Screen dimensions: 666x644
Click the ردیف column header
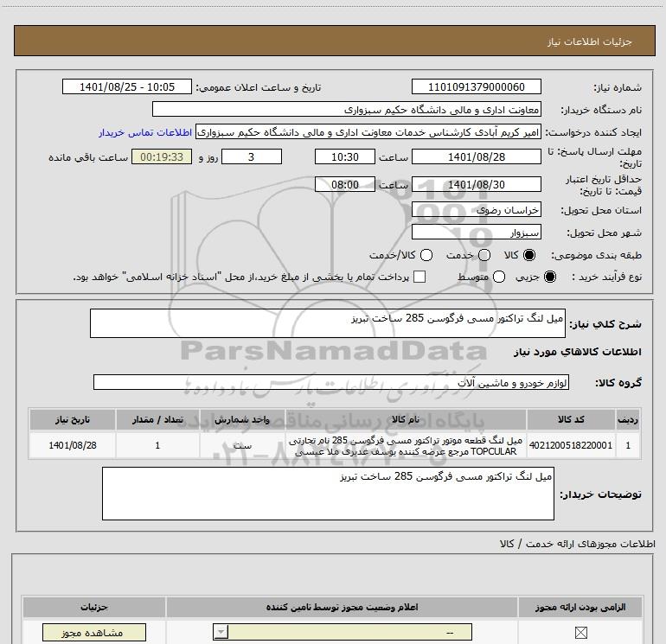628,420
